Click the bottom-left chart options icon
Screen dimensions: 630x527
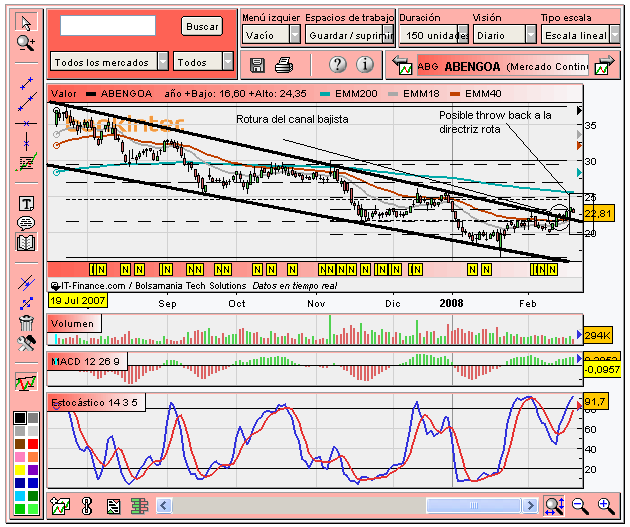(60, 505)
